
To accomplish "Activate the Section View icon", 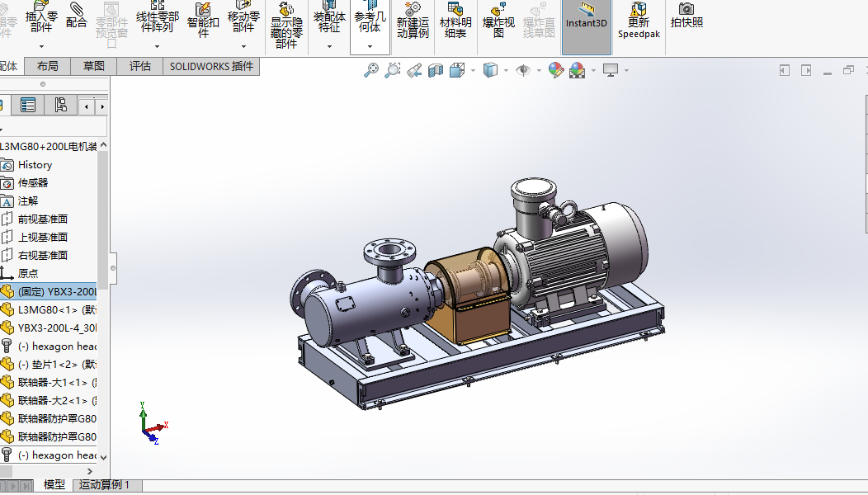I will click(x=435, y=71).
